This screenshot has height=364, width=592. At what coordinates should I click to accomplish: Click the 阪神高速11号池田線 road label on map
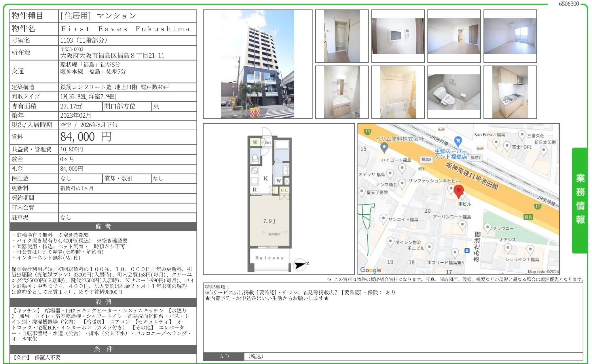(x=472, y=176)
